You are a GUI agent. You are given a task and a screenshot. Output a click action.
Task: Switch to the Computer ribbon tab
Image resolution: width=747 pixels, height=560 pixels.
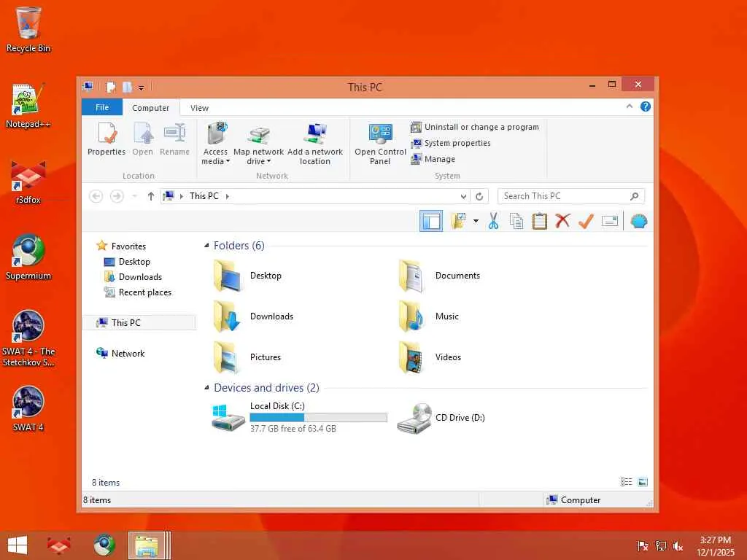click(x=150, y=108)
